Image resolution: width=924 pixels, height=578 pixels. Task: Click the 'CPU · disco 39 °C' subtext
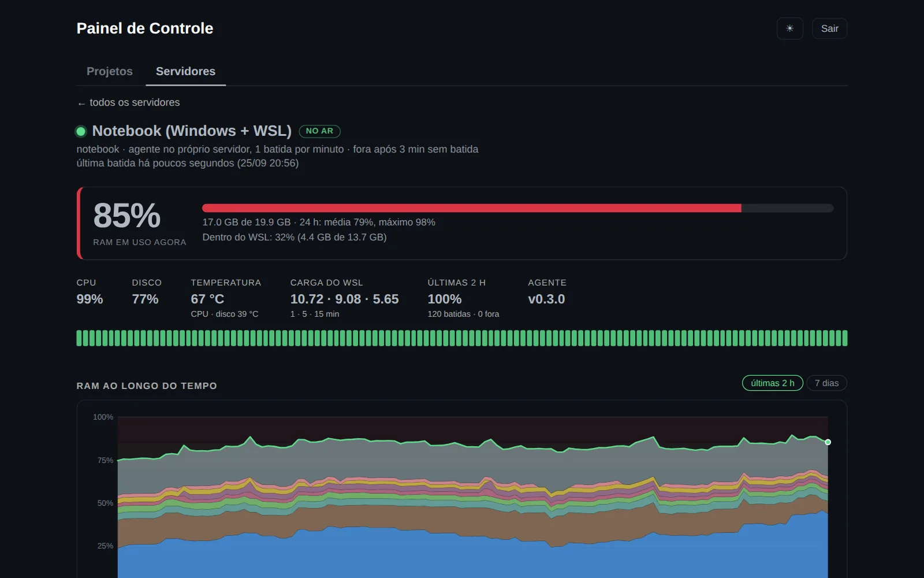225,314
